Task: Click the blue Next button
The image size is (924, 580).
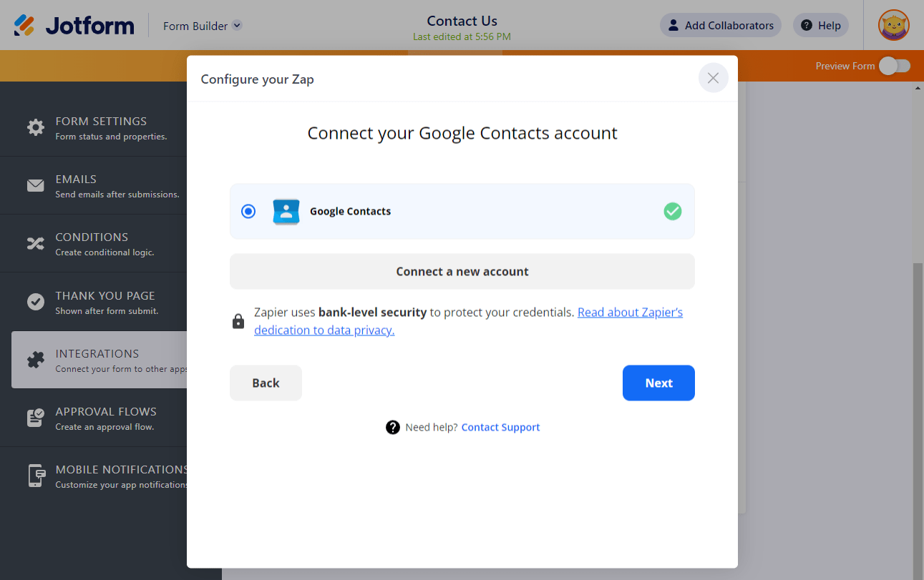Action: click(658, 383)
